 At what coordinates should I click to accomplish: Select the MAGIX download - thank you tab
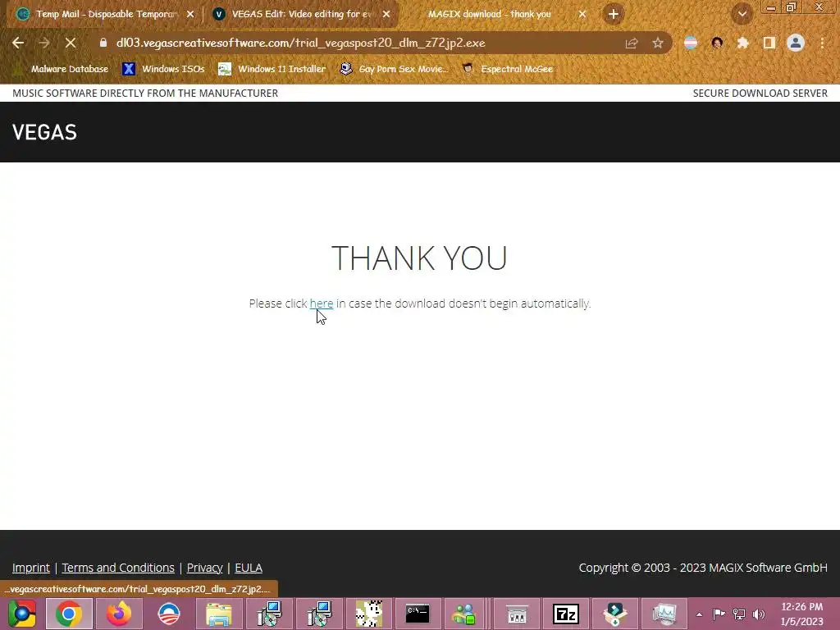(489, 14)
